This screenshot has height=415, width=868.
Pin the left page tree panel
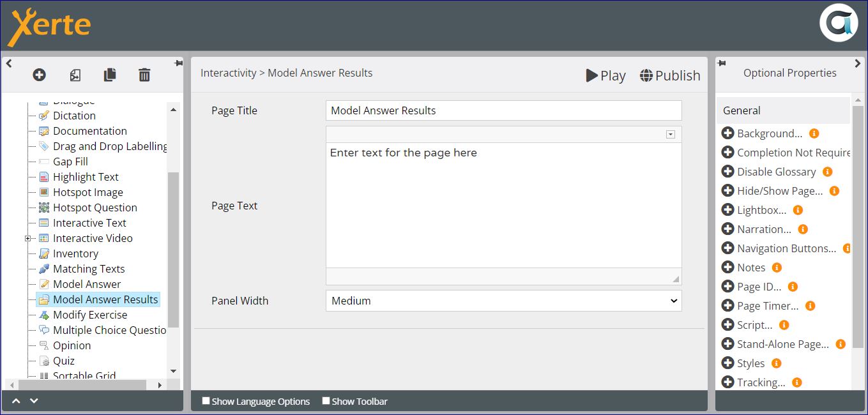coord(178,63)
